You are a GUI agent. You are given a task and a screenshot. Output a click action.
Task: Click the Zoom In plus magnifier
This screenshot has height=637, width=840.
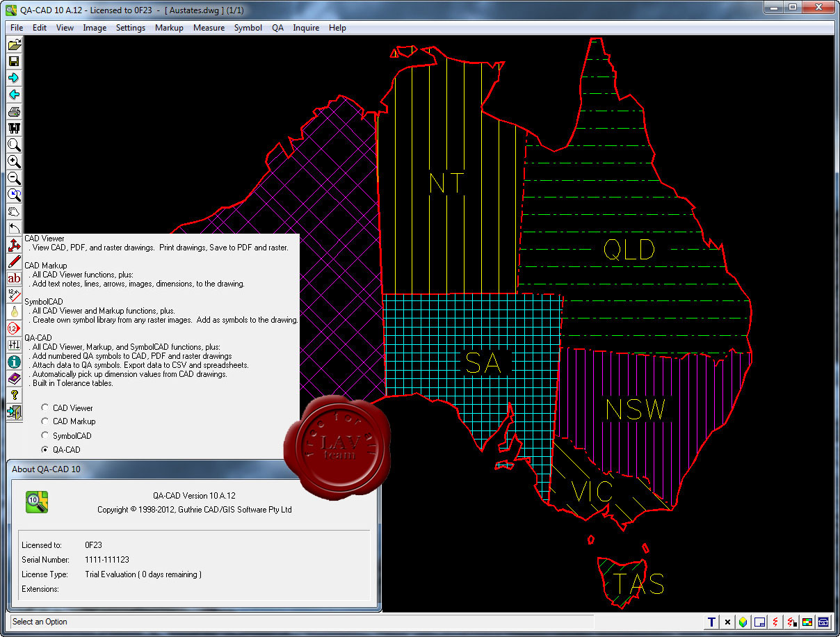(x=14, y=161)
